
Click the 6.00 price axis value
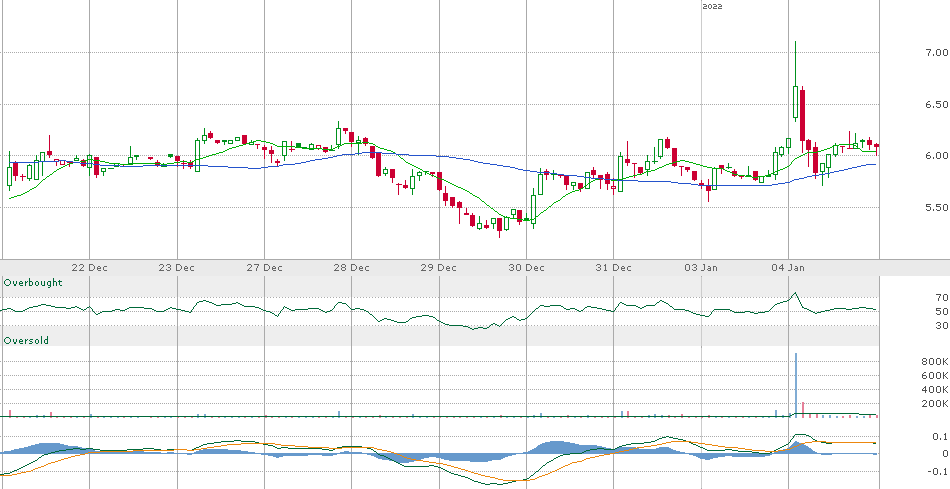coord(938,156)
